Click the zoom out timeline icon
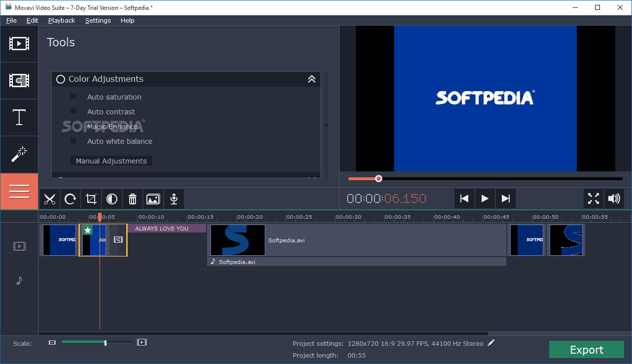632x364 pixels. (52, 342)
